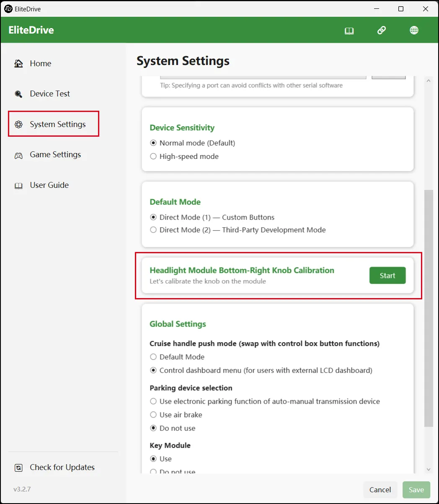The image size is (439, 504).
Task: Click the EliteDrive name in the green header
Action: click(x=31, y=30)
